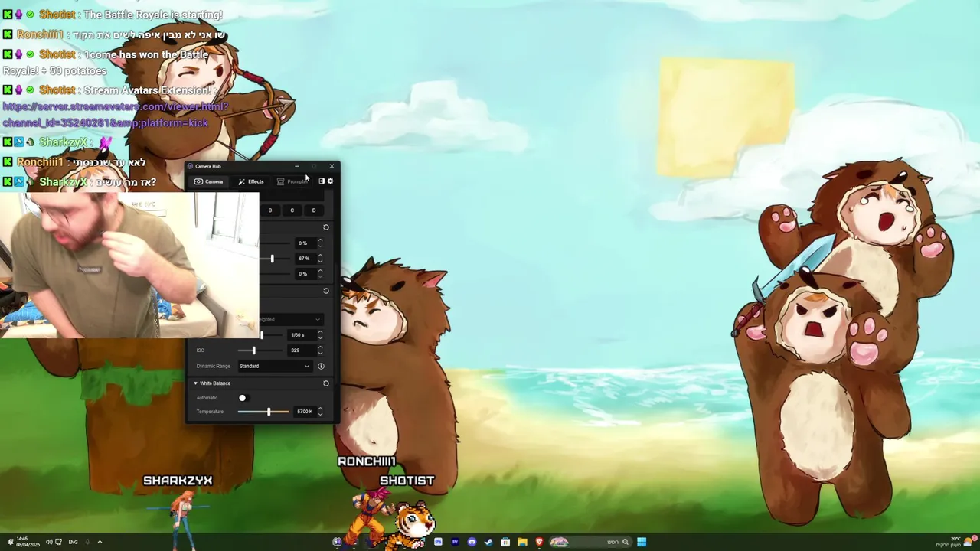This screenshot has width=980, height=551.
Task: Switch to the Effects tab
Action: [251, 181]
